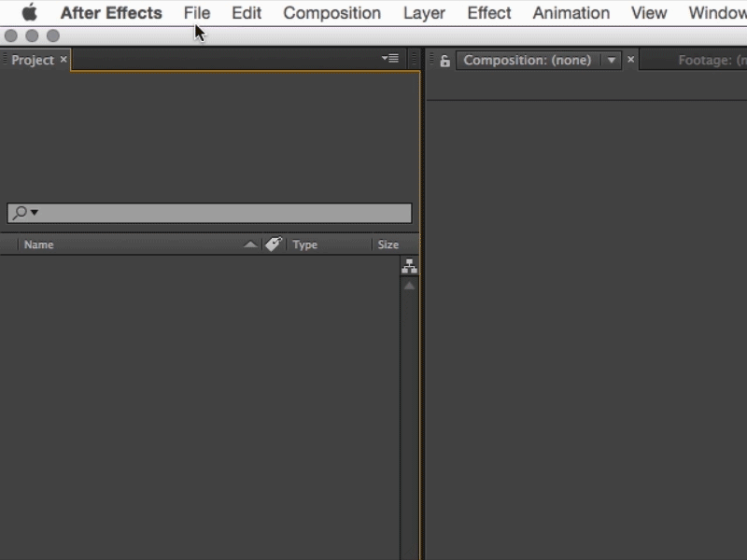This screenshot has width=747, height=560.
Task: Click the search magnifier icon in Project panel
Action: tap(20, 213)
